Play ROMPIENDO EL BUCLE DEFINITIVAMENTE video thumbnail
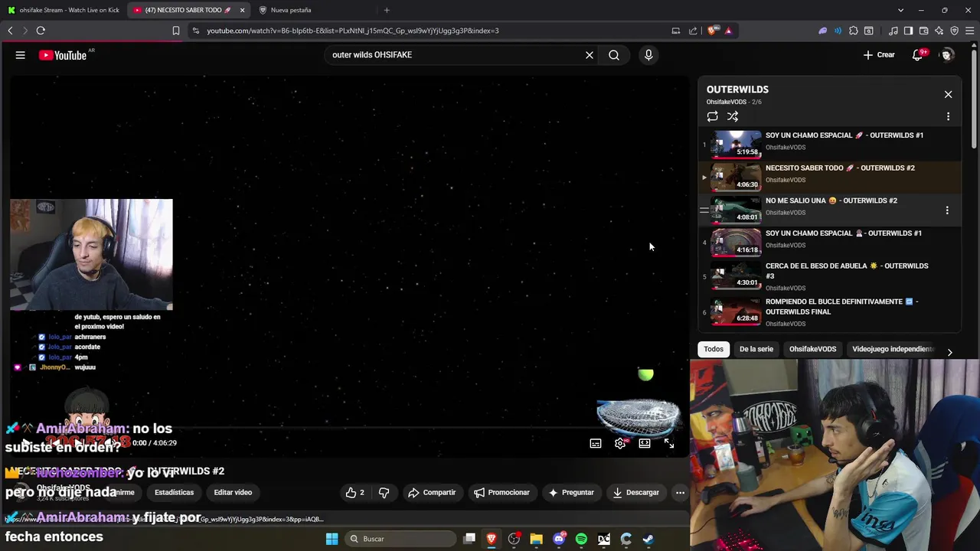 tap(736, 312)
